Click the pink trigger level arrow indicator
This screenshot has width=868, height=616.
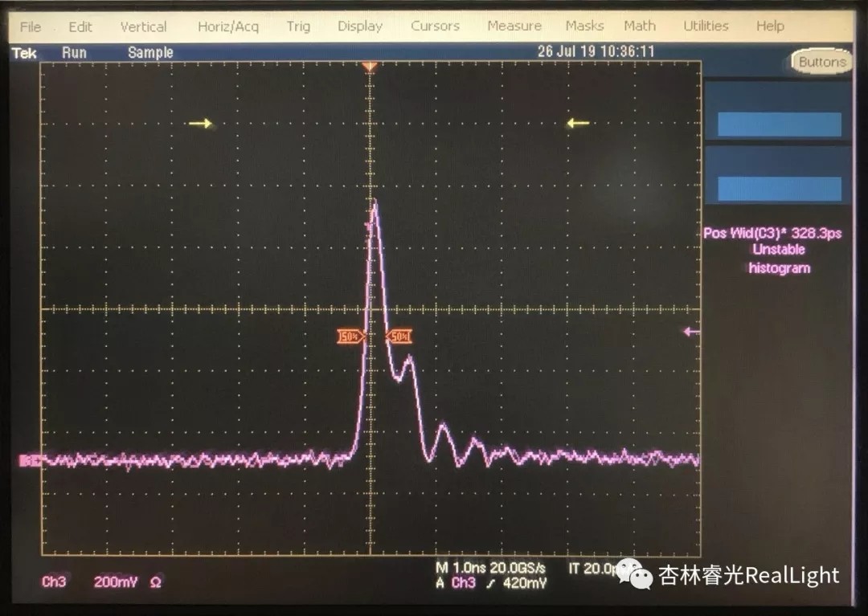690,332
